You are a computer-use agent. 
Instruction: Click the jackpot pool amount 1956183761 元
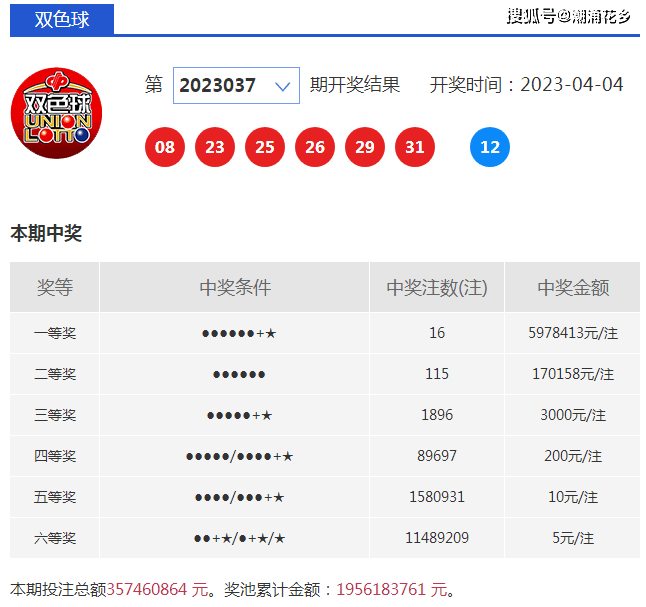tap(392, 590)
